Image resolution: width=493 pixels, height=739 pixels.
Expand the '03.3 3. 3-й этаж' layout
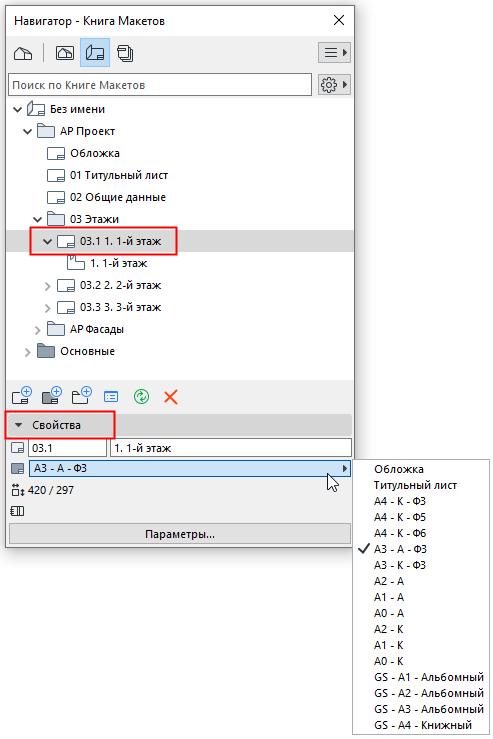pos(47,308)
